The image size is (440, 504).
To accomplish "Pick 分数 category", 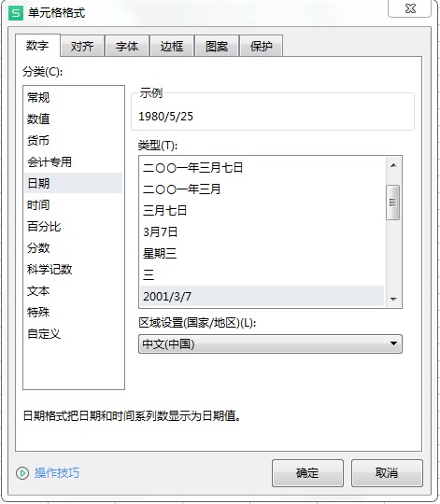I will coord(73,248).
